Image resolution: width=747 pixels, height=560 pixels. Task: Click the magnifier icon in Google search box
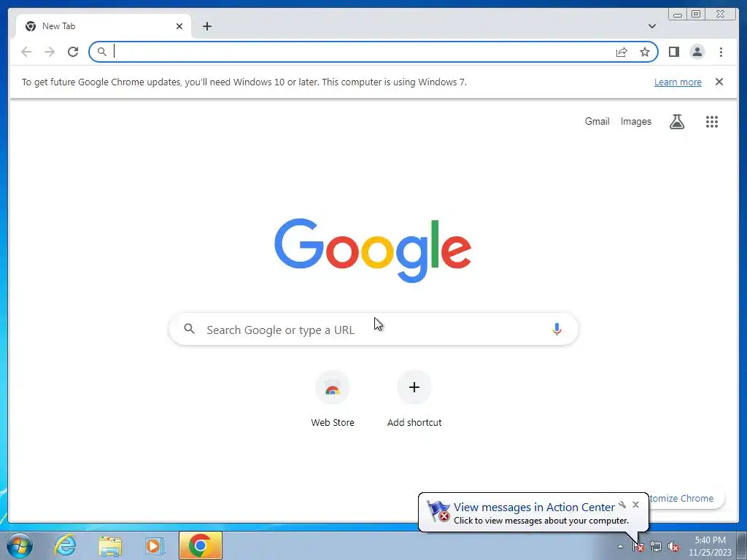coord(189,329)
